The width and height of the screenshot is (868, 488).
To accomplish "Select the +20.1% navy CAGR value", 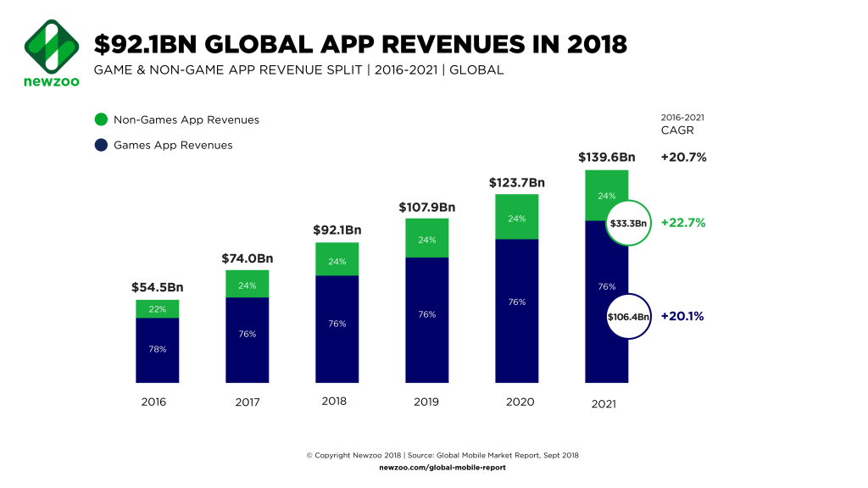I will (683, 317).
